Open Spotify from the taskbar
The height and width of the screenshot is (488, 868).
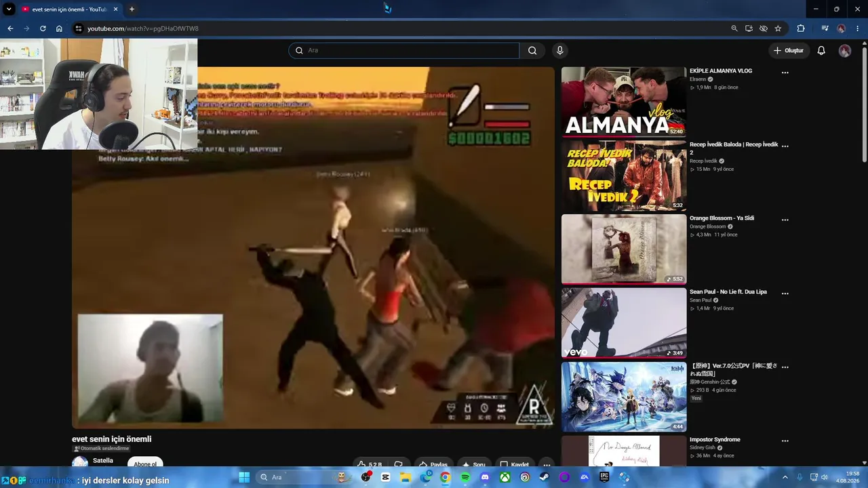coord(465,477)
